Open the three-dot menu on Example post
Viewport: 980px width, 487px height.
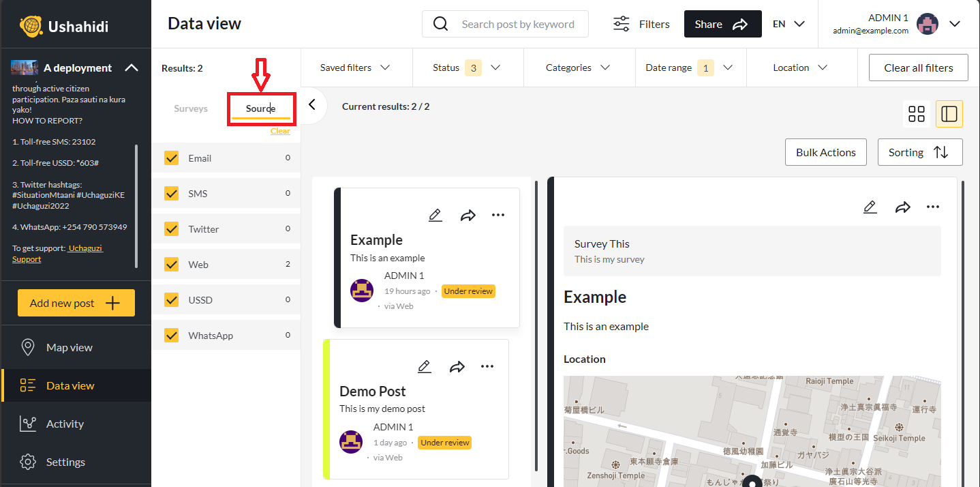(x=498, y=214)
